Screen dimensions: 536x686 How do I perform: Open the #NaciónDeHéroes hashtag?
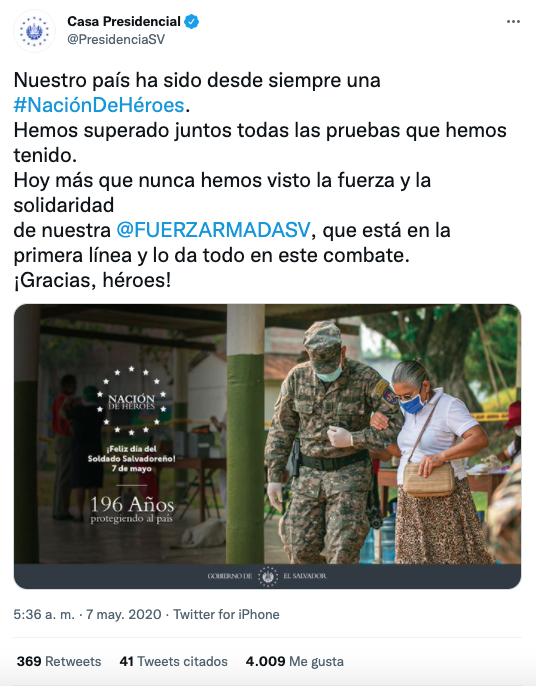pos(99,105)
